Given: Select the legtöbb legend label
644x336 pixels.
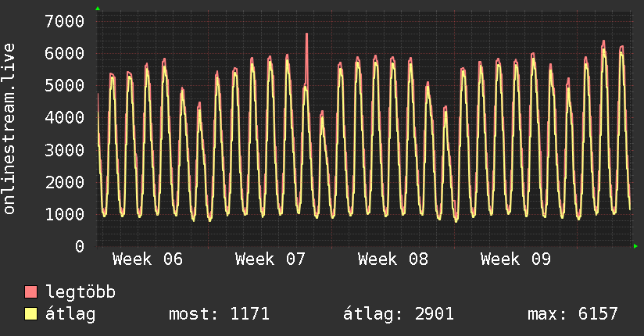Looking at the screenshot, I should click(81, 292).
